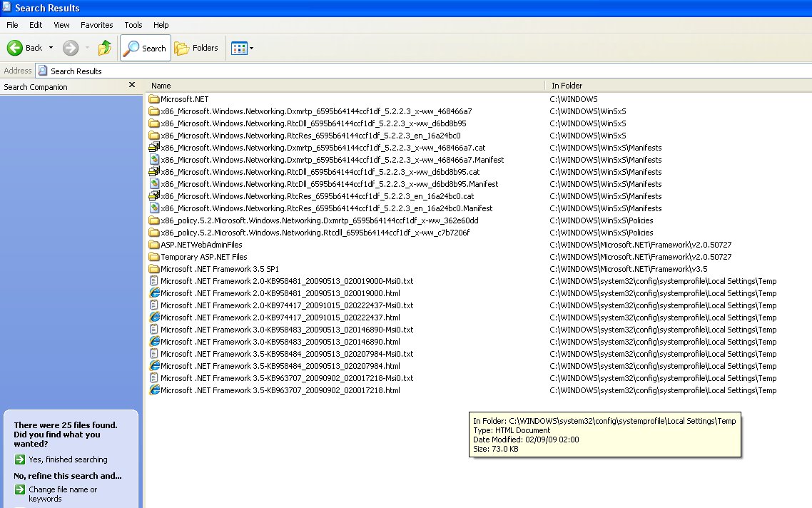The height and width of the screenshot is (508, 812).
Task: Open the Favorites menu
Action: [97, 25]
